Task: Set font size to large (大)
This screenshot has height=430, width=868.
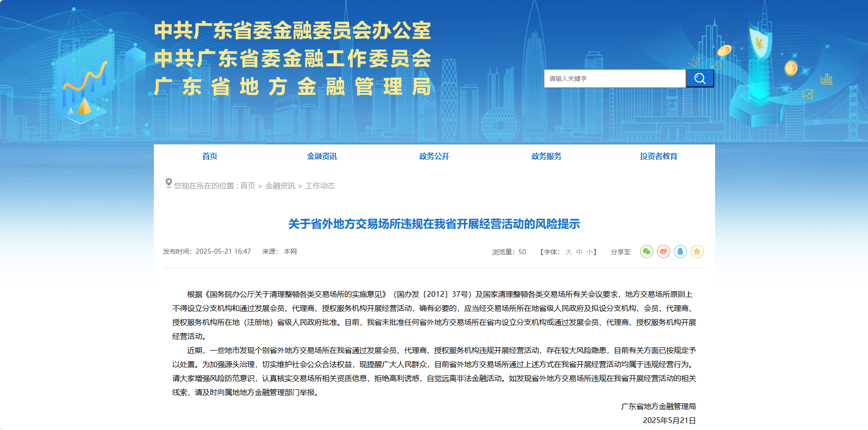Action: coord(569,252)
